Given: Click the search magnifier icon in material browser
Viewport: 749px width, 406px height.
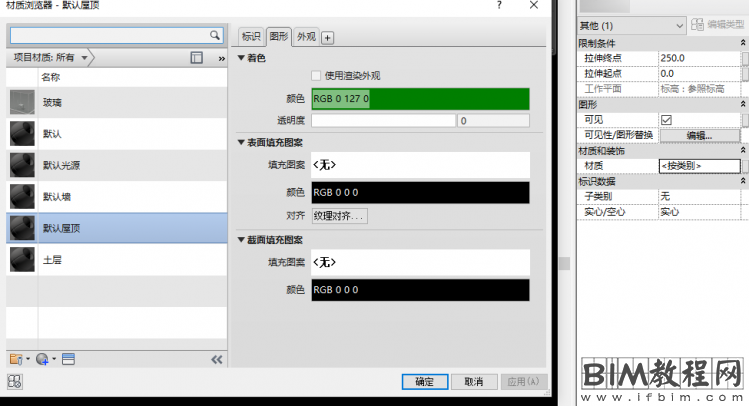Looking at the screenshot, I should [x=215, y=35].
